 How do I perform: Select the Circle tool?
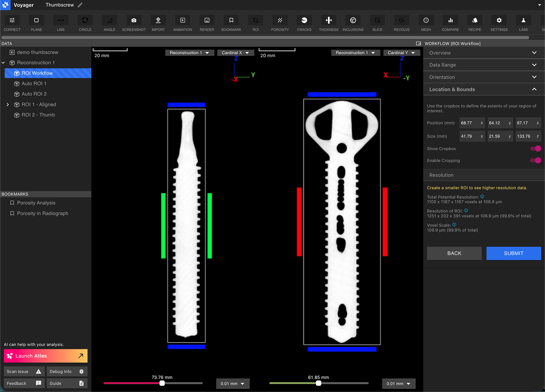point(85,23)
